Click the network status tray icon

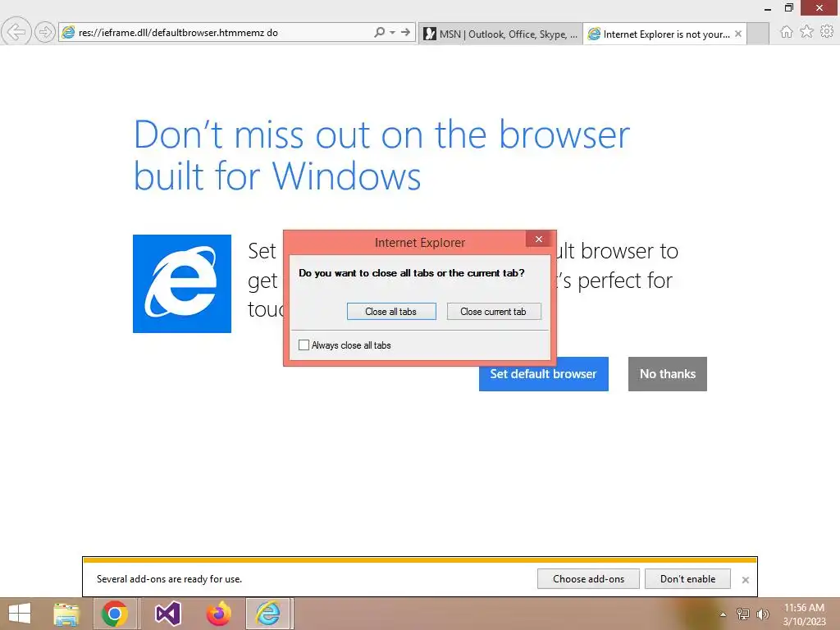(x=743, y=614)
